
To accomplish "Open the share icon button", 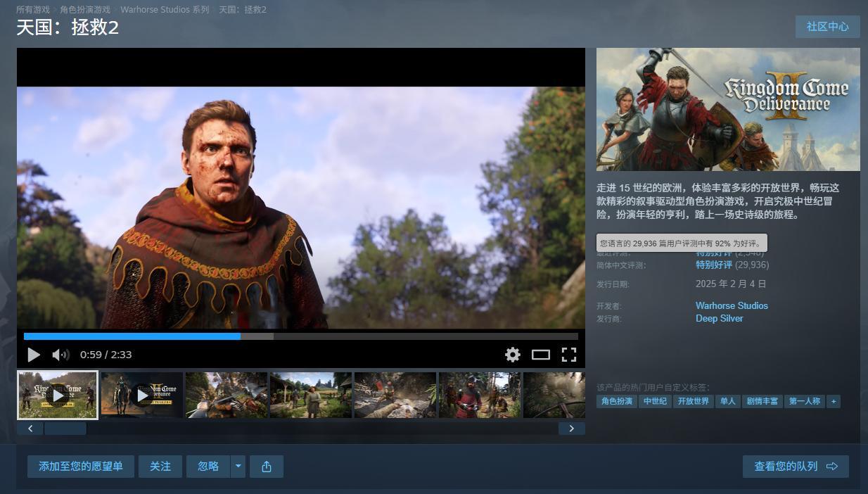I will (267, 467).
